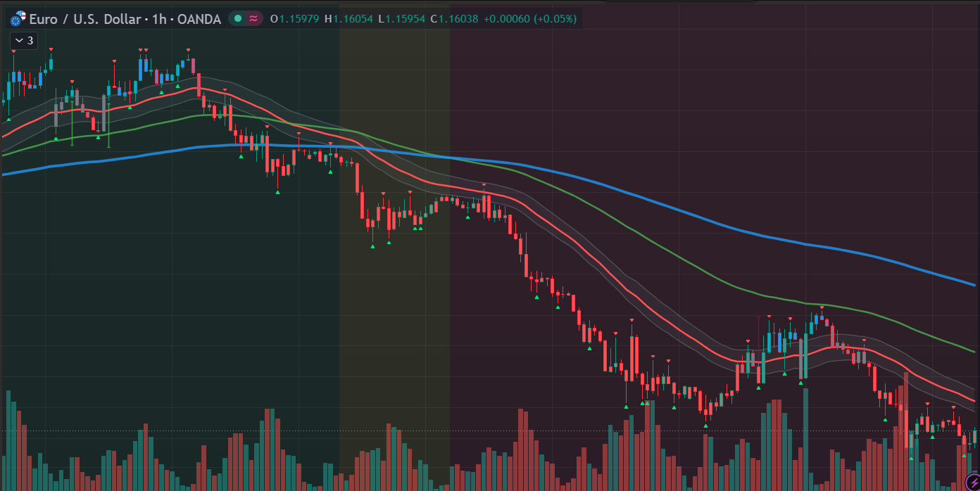This screenshot has height=491, width=980.
Task: Click the EUR/USD flag symbol icon
Action: pyautogui.click(x=18, y=19)
